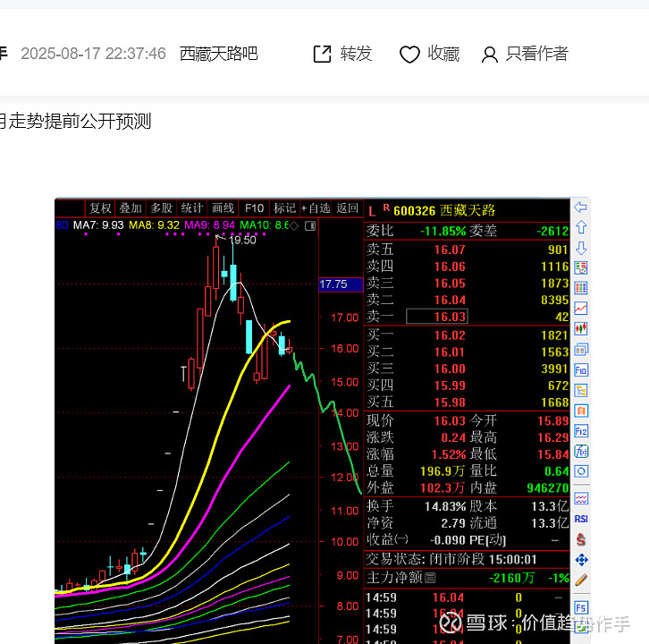Click the 17.75 price marker on axis
The image size is (649, 644).
(341, 284)
